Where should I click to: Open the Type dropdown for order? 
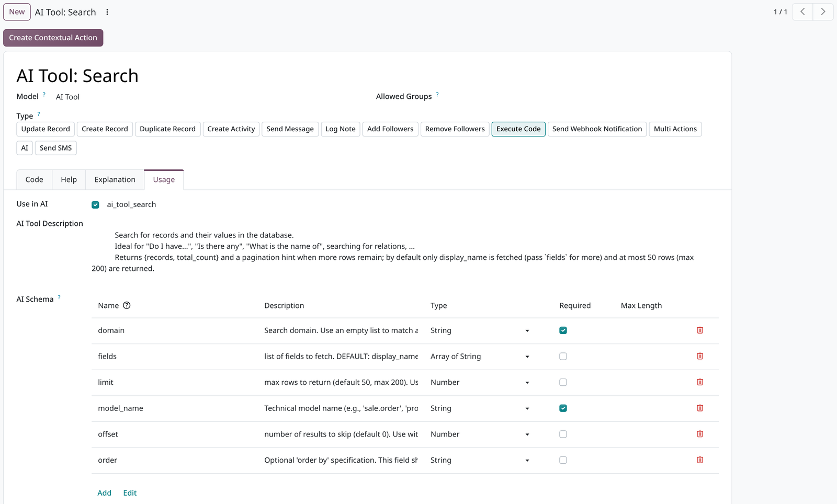pos(480,460)
